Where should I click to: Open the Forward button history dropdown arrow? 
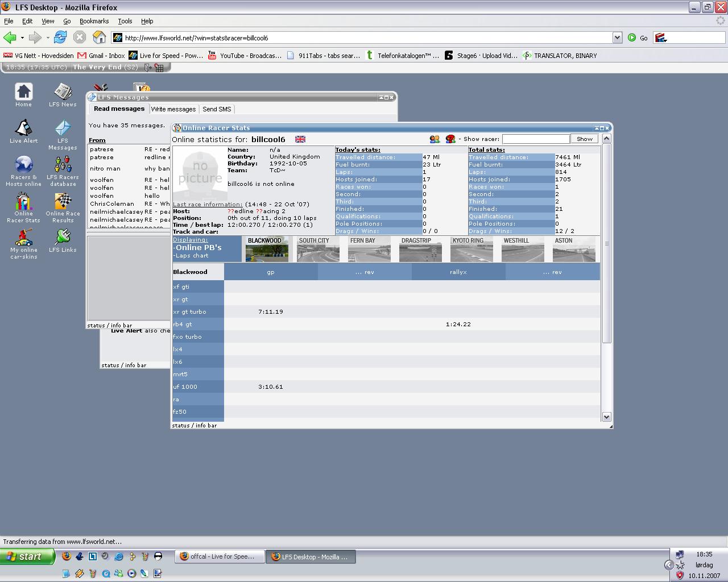pyautogui.click(x=48, y=38)
